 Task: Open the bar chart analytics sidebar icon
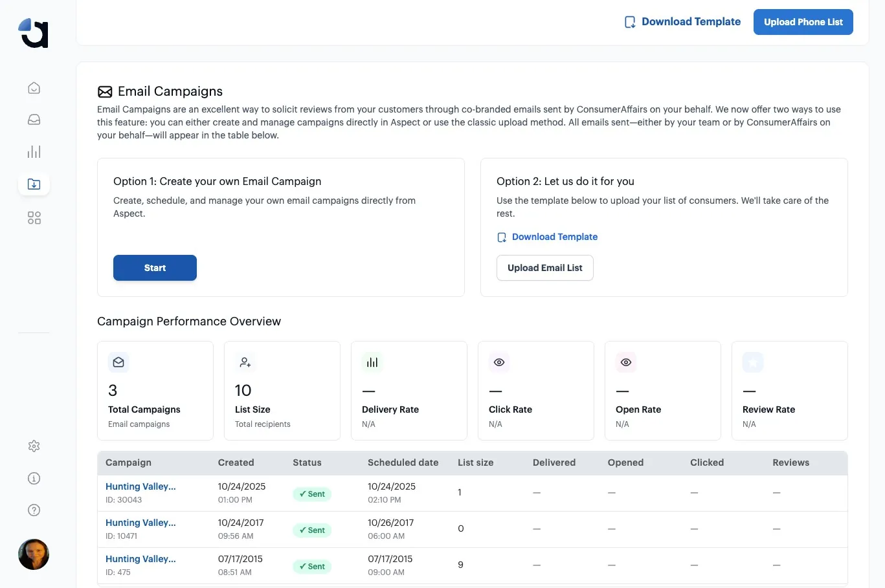(x=34, y=152)
